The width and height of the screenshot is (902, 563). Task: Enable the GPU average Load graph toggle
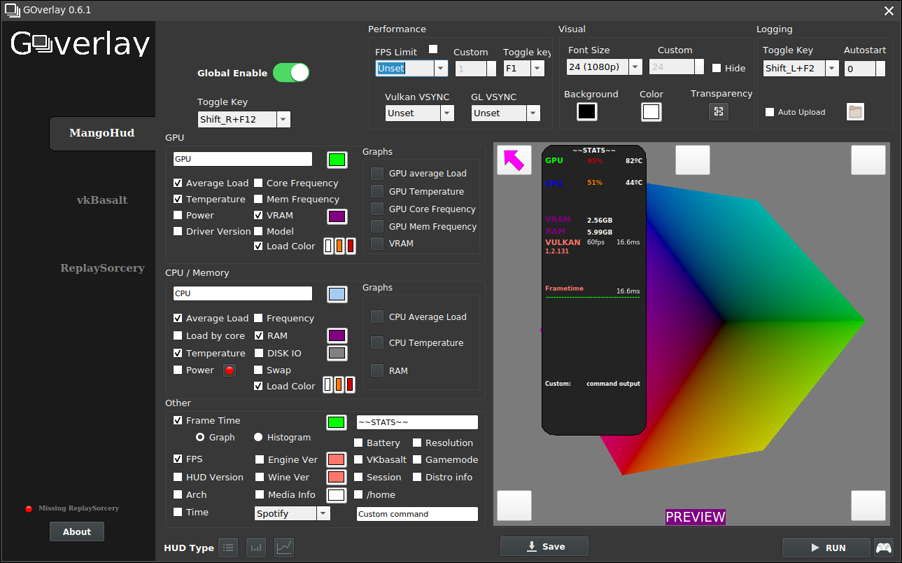(377, 173)
